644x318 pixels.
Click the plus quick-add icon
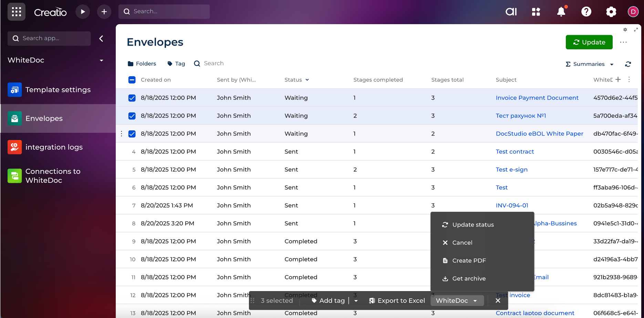(x=104, y=12)
